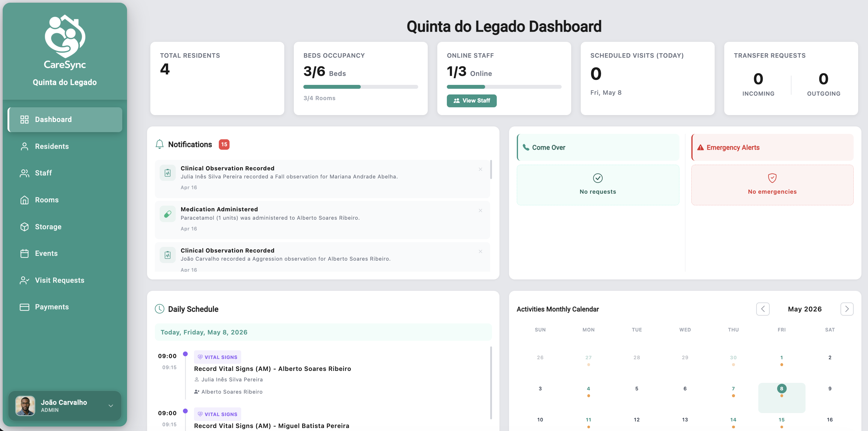
Task: Click the No emergencies shield icon
Action: coord(772,178)
